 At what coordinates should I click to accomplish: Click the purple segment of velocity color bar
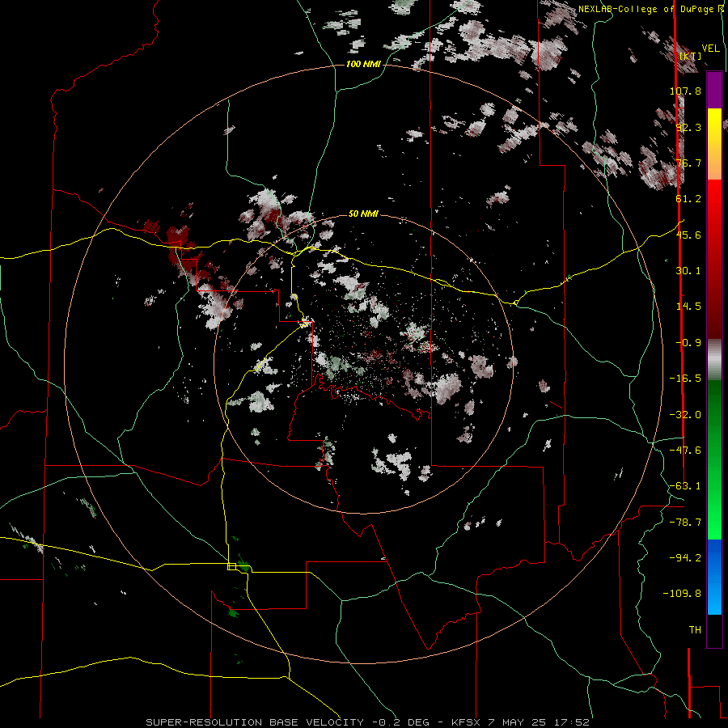point(714,90)
